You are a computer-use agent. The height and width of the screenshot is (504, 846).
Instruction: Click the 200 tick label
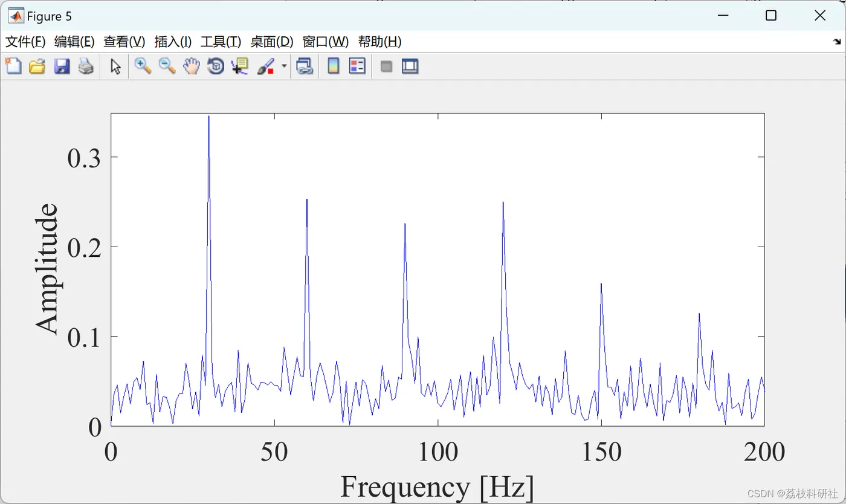point(764,451)
